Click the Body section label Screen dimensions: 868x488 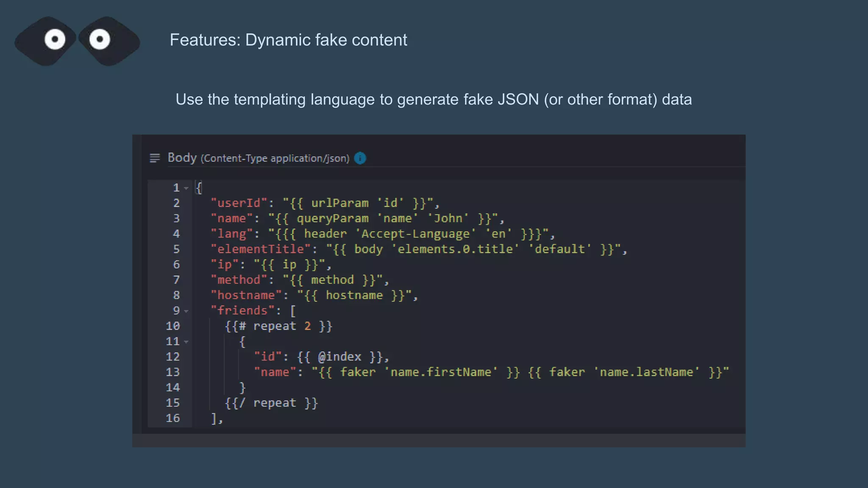tap(182, 158)
